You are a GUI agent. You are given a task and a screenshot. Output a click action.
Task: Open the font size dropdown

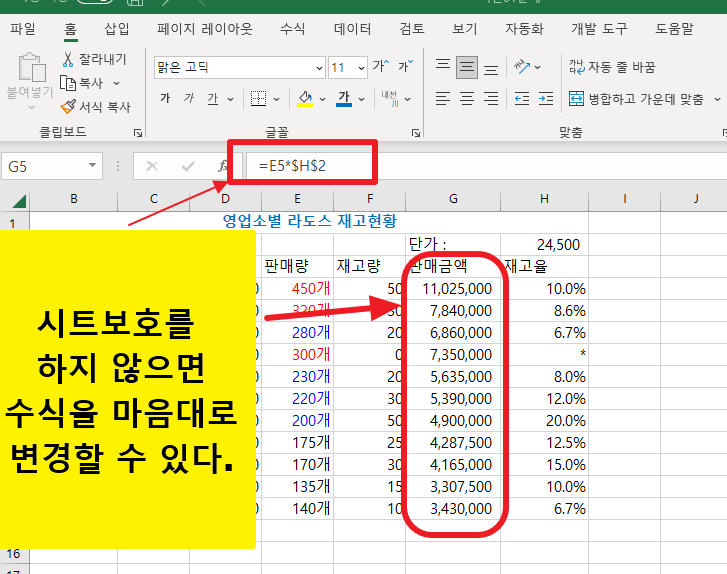tap(361, 68)
